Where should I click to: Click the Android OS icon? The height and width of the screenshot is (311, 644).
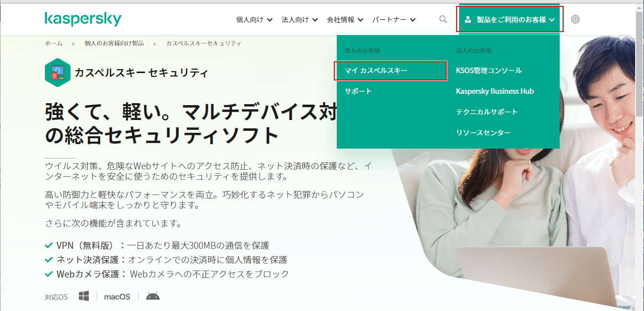pyautogui.click(x=153, y=296)
